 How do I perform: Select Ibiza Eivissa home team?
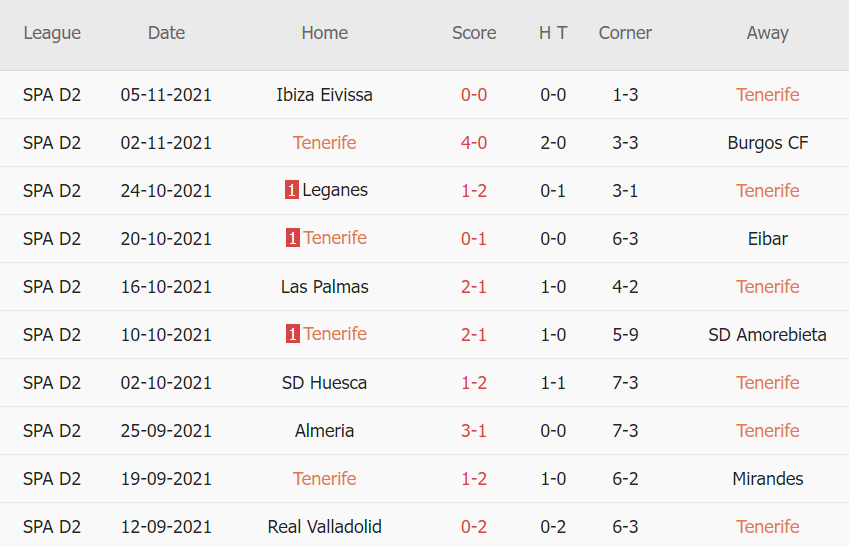(324, 95)
